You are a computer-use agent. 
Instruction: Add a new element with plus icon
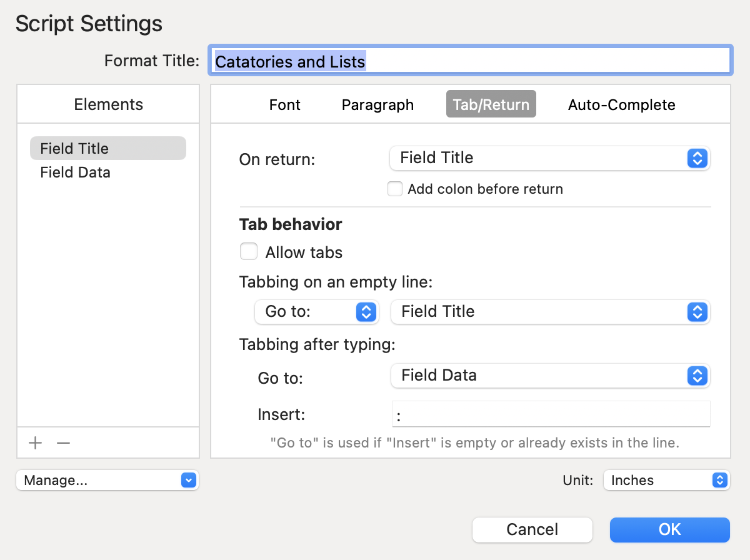pos(36,443)
